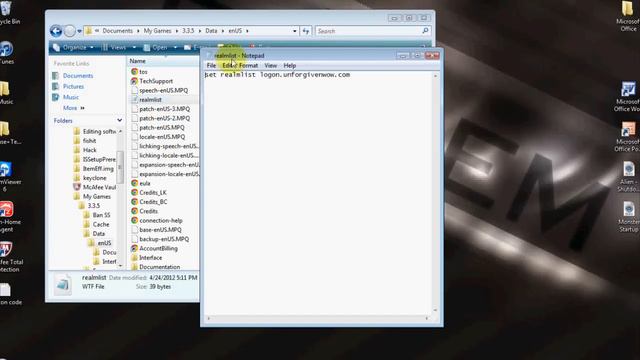
Task: Open Pictures favorite link
Action: click(x=73, y=87)
